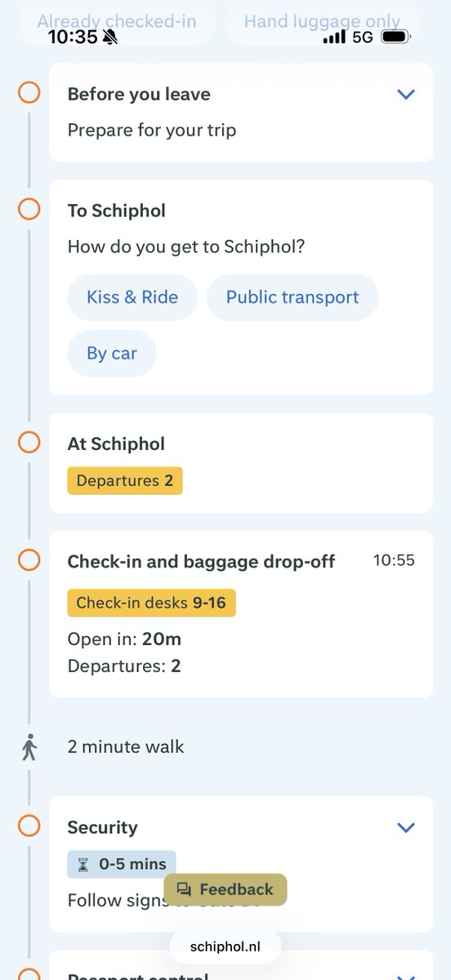
Task: Tap the walking person icon
Action: (29, 747)
